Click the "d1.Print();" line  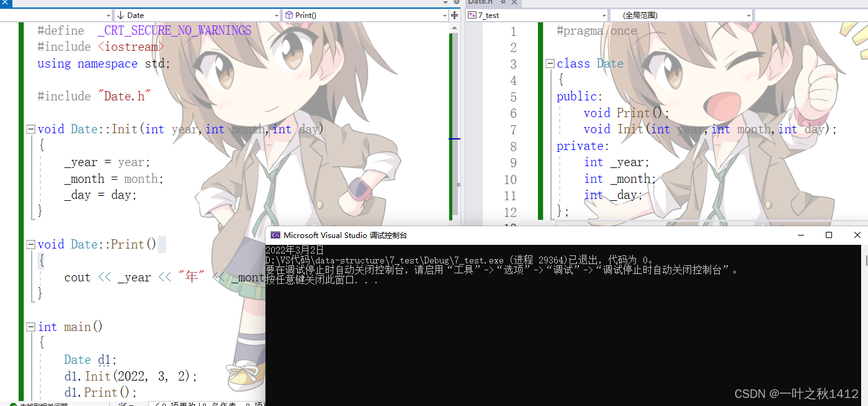tap(101, 392)
